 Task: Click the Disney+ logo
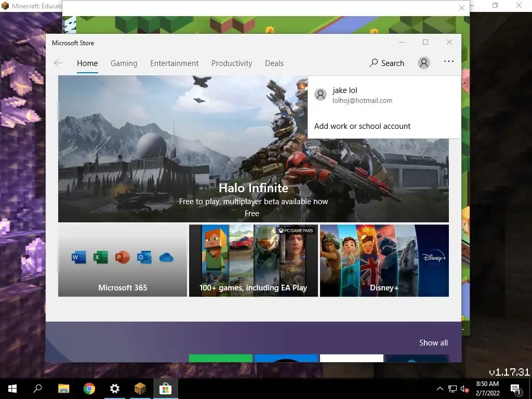pyautogui.click(x=434, y=258)
